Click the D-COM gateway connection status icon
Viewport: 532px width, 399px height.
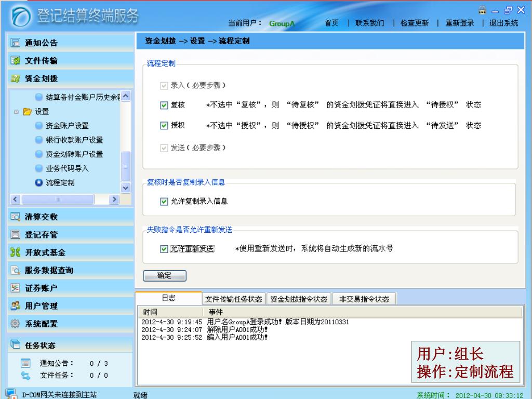click(x=11, y=394)
